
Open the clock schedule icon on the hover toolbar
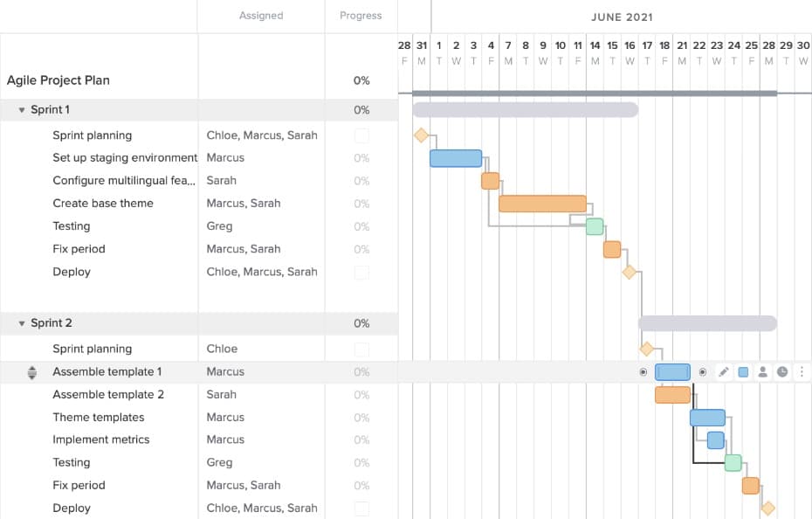pyautogui.click(x=783, y=371)
